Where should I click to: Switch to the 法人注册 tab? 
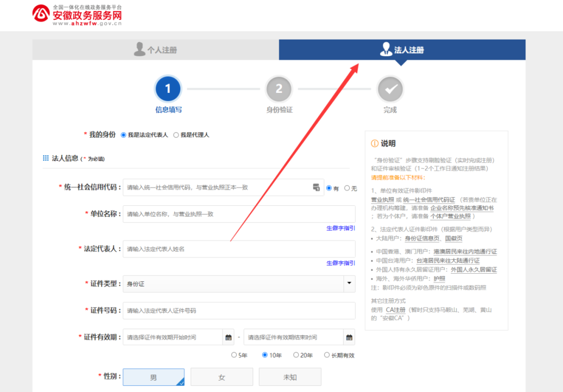coord(402,50)
